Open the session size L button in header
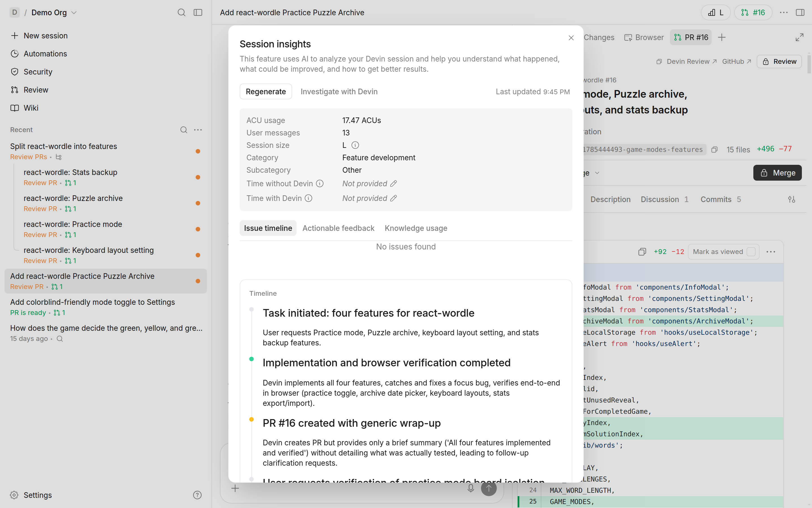 pyautogui.click(x=715, y=12)
